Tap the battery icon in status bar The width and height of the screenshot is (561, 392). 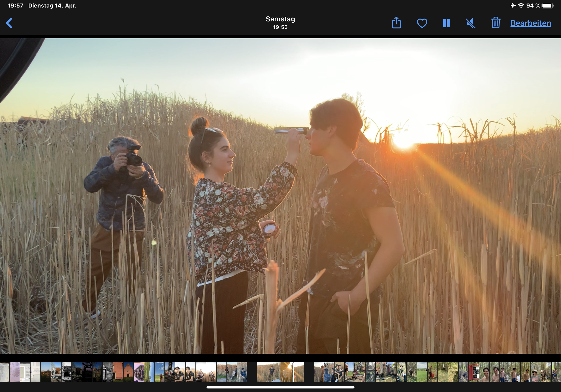click(x=547, y=6)
